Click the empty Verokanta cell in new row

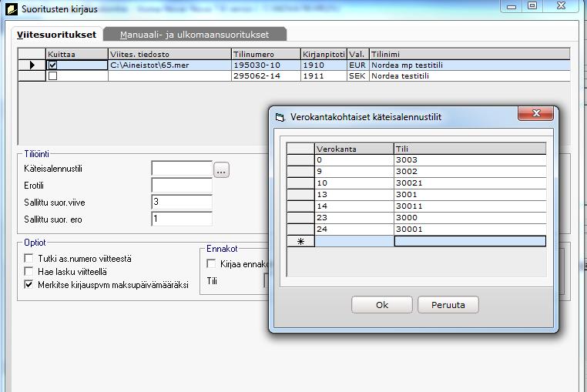pos(354,242)
